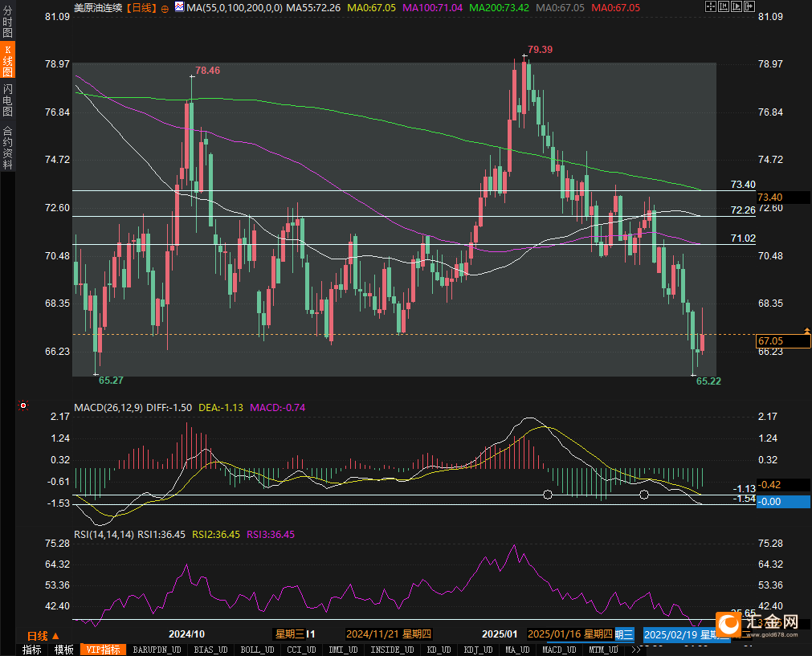The width and height of the screenshot is (812, 656).
Task: Click the MA(55,0,100,200,0,0) parameter label
Action: 235,8
